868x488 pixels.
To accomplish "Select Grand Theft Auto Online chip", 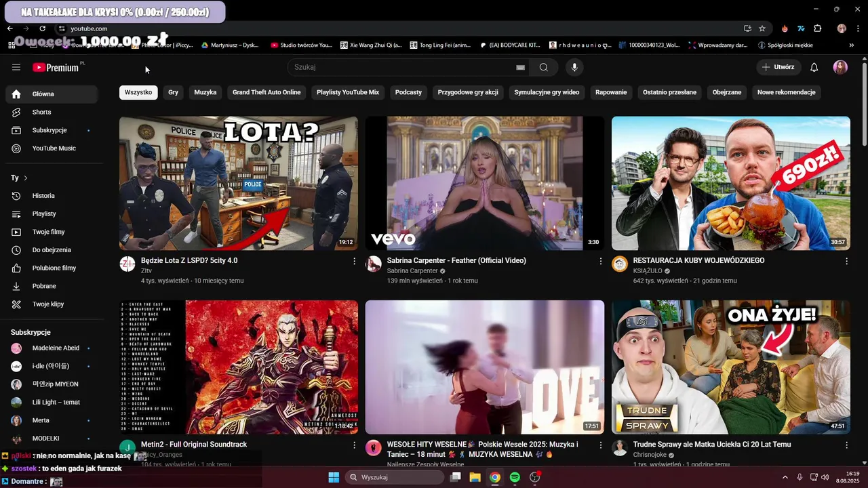I will pyautogui.click(x=267, y=92).
